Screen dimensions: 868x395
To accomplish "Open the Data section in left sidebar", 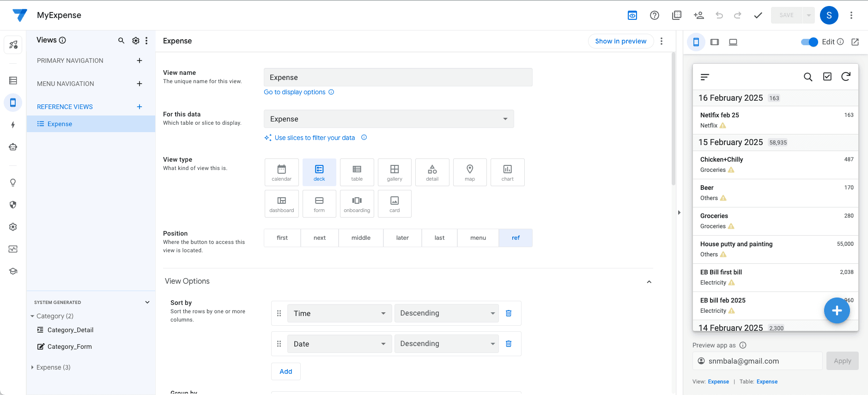I will 13,80.
